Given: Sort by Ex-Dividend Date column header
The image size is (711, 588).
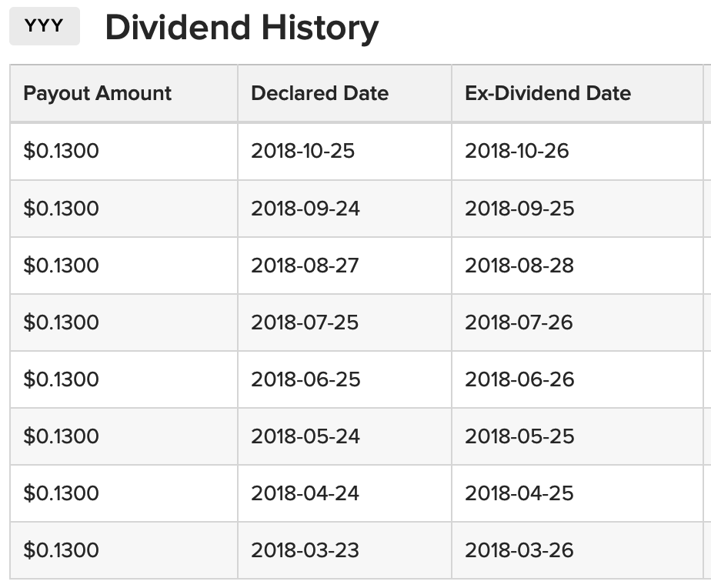Looking at the screenshot, I should tap(548, 94).
